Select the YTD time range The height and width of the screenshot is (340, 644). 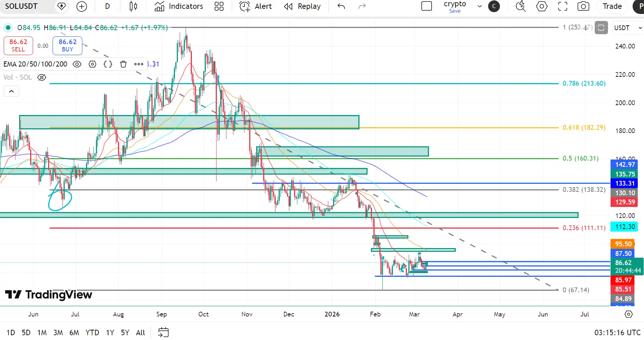(x=92, y=333)
